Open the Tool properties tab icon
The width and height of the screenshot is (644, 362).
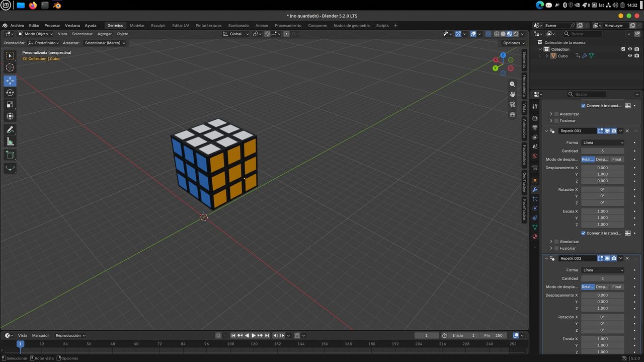[x=535, y=106]
